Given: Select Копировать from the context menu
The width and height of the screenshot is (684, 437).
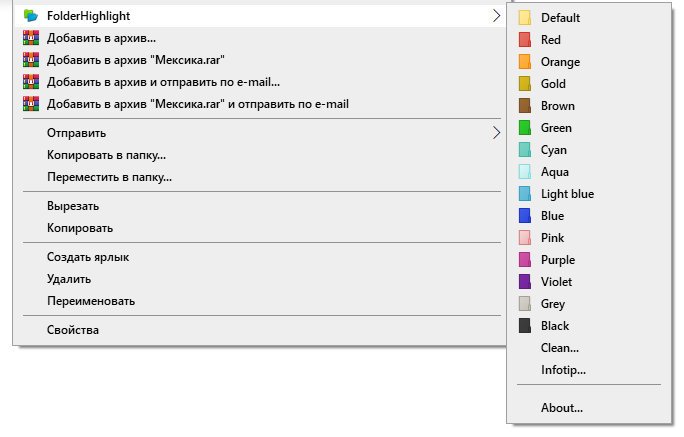Looking at the screenshot, I should (260, 228).
